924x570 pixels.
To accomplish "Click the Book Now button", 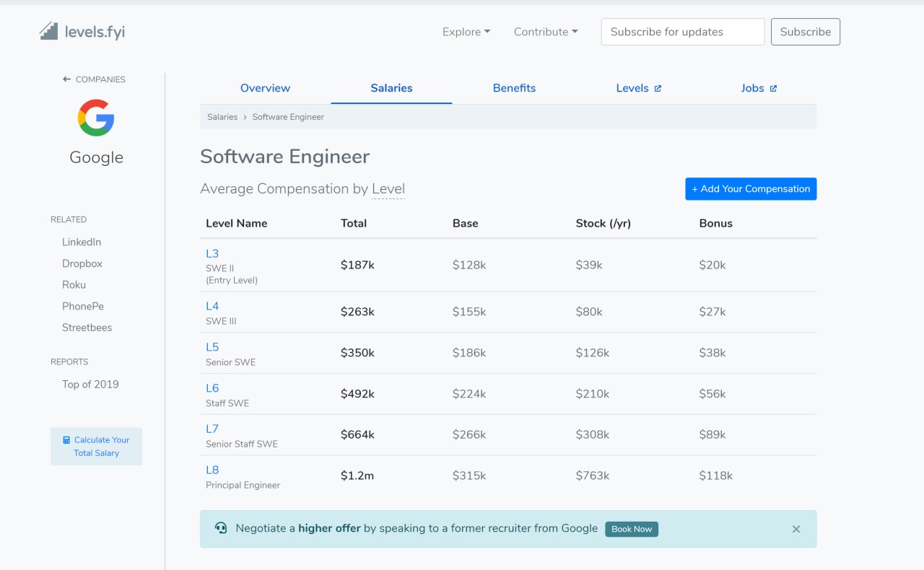I will coord(632,529).
